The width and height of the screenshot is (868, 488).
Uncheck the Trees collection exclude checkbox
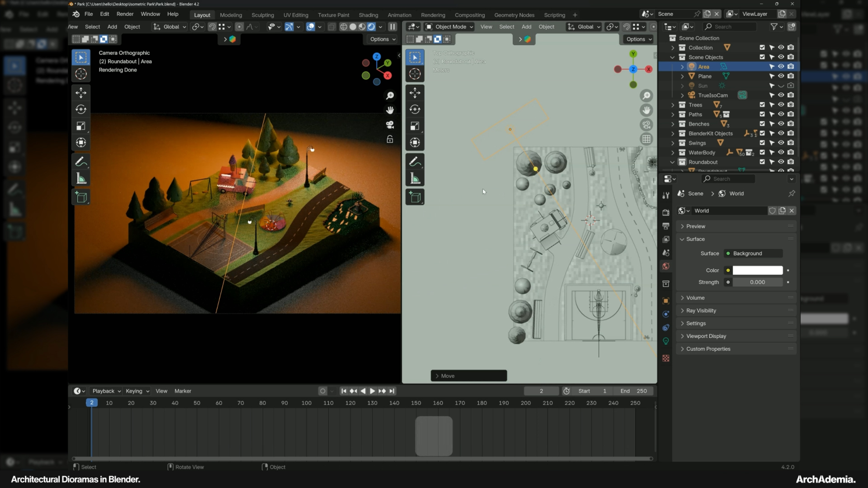point(762,105)
